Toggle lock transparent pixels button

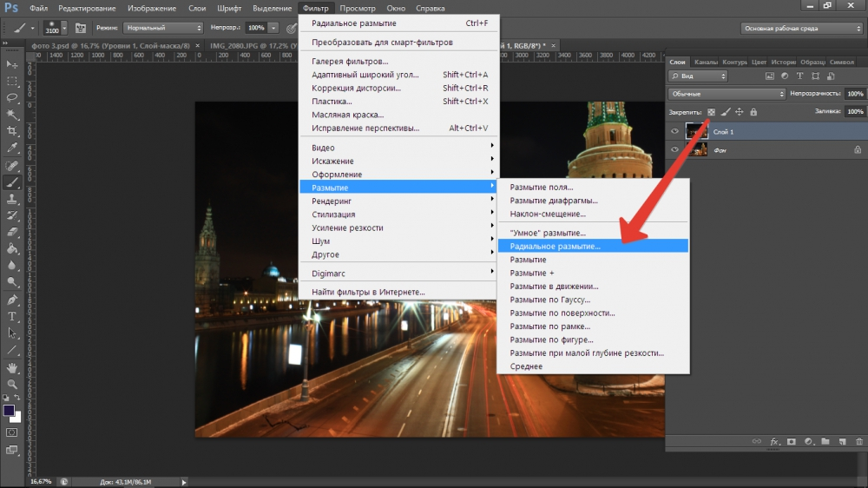click(x=711, y=112)
